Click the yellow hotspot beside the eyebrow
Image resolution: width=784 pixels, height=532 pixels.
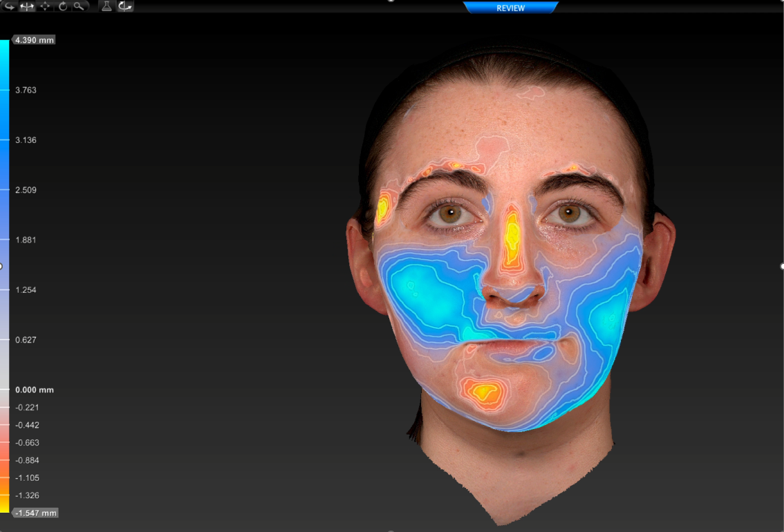(x=382, y=207)
